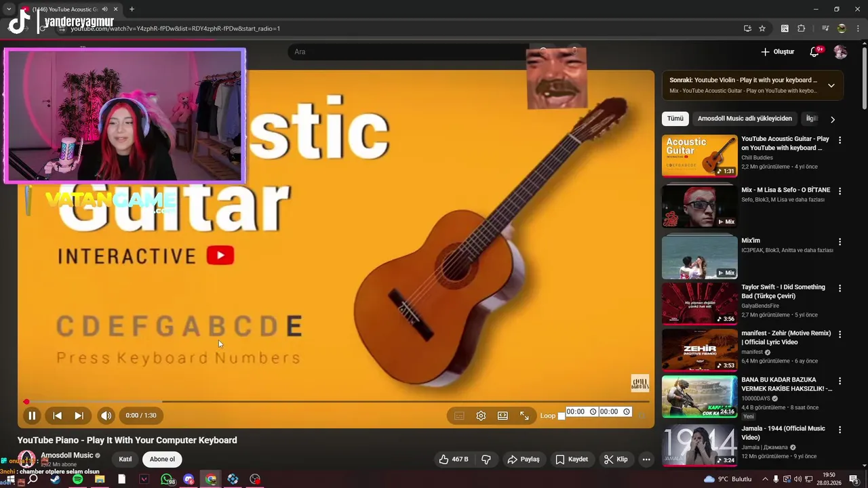The width and height of the screenshot is (868, 488).
Task: Open YouTube notifications bell
Action: pyautogui.click(x=815, y=52)
